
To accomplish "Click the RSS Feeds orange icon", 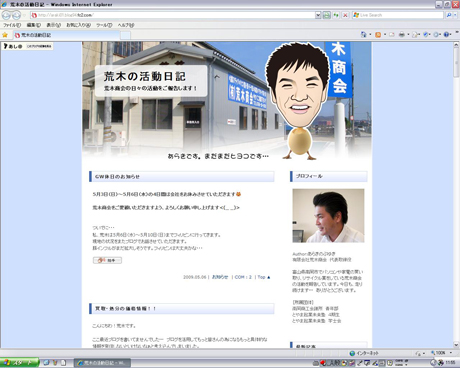I will pyautogui.click(x=378, y=35).
